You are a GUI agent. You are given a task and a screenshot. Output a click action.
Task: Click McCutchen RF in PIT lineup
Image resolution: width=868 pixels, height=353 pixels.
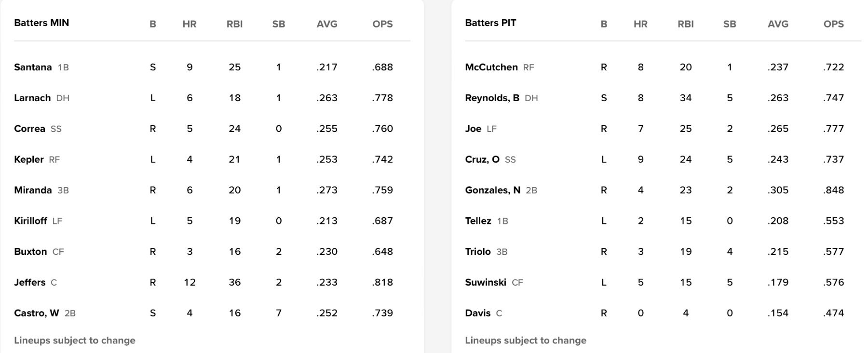click(491, 67)
